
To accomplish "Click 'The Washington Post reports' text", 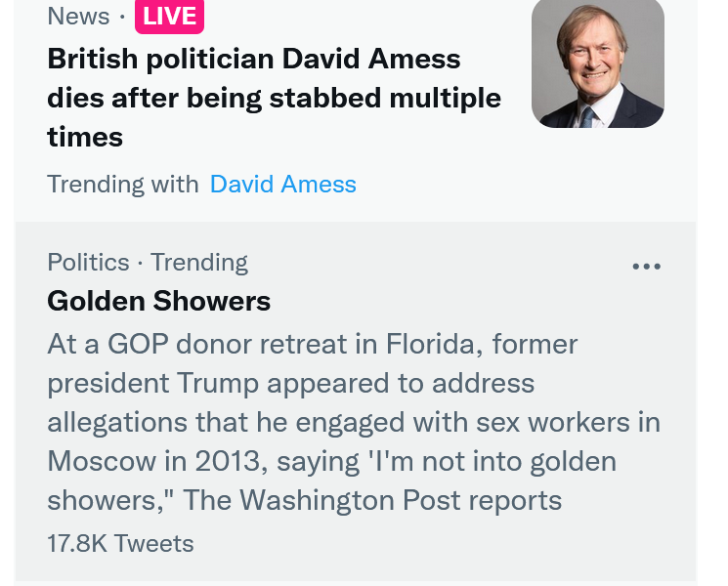I will (372, 500).
